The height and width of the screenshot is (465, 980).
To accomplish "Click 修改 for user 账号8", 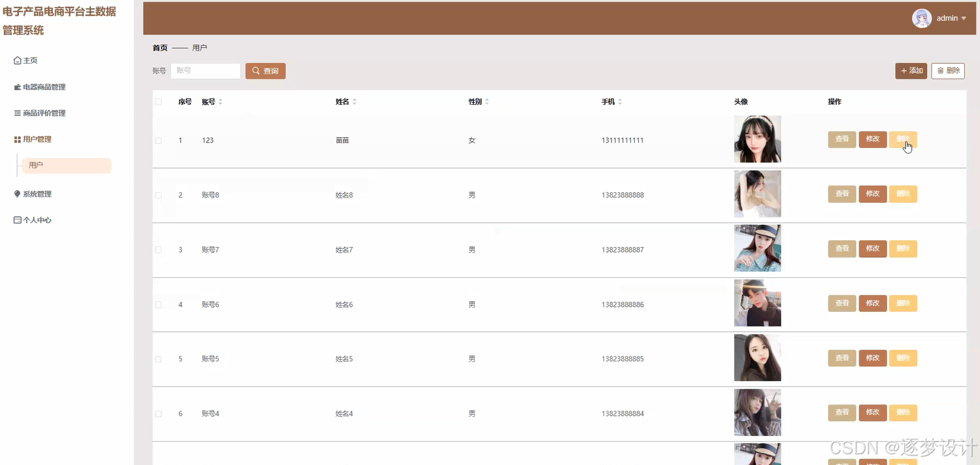I will pos(873,194).
